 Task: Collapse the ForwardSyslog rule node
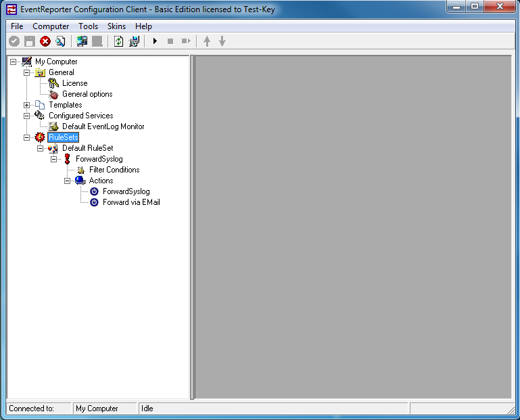[53, 159]
